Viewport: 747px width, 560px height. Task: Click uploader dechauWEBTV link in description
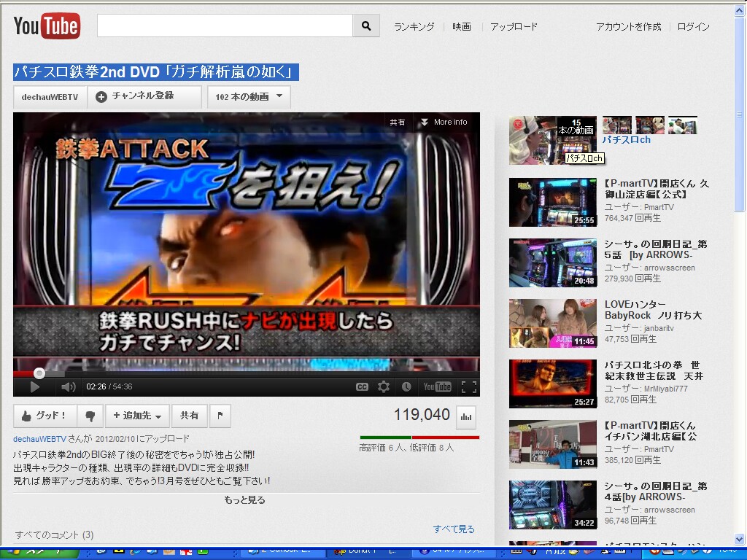pyautogui.click(x=39, y=438)
